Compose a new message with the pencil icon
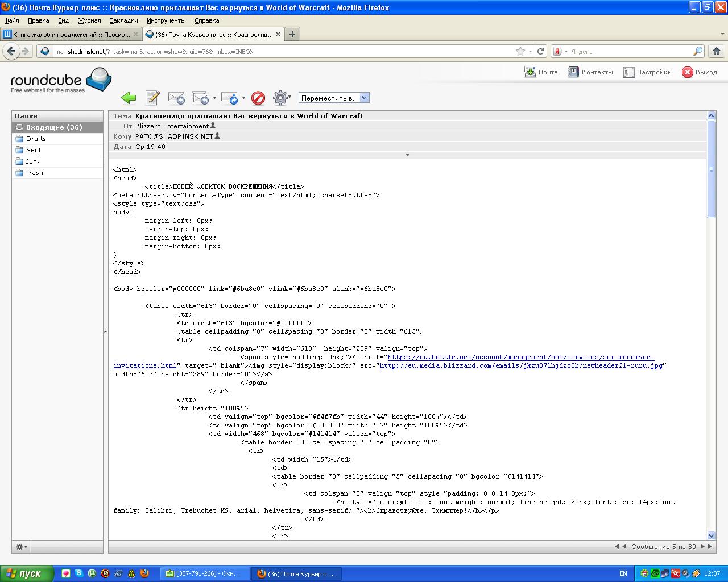728x582 pixels. click(x=152, y=98)
